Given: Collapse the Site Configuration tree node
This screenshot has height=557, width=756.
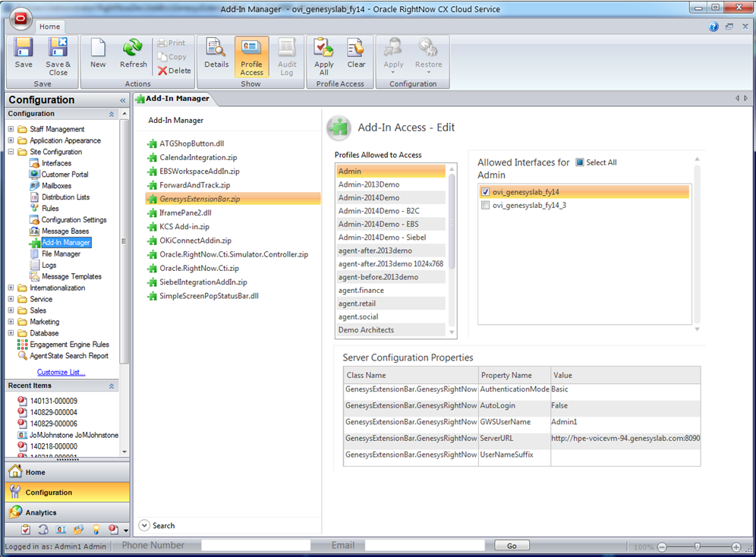Looking at the screenshot, I should click(11, 152).
